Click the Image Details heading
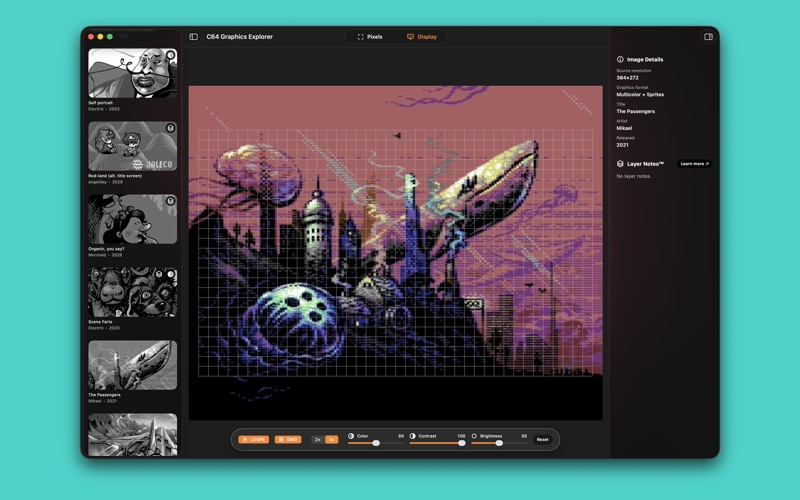Viewport: 800px width, 500px height. click(645, 59)
